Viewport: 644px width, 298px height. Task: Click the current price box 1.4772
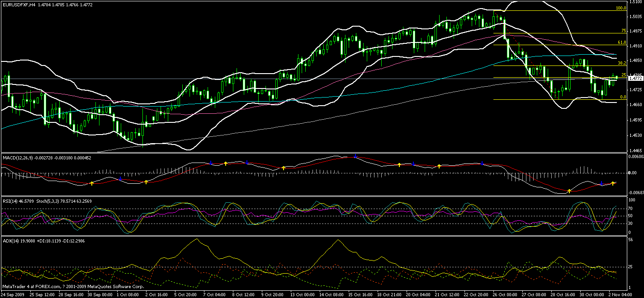coord(635,79)
